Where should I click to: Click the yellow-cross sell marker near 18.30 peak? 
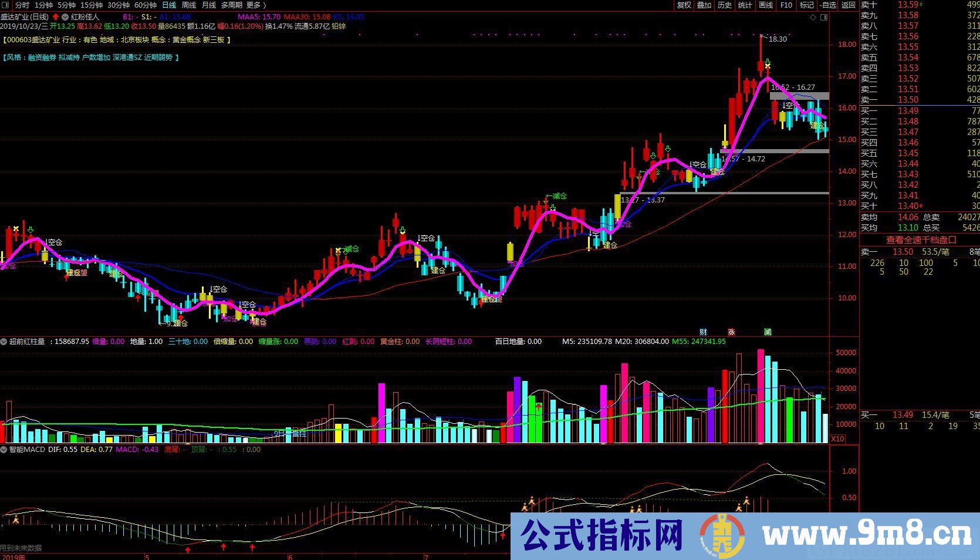coord(768,66)
